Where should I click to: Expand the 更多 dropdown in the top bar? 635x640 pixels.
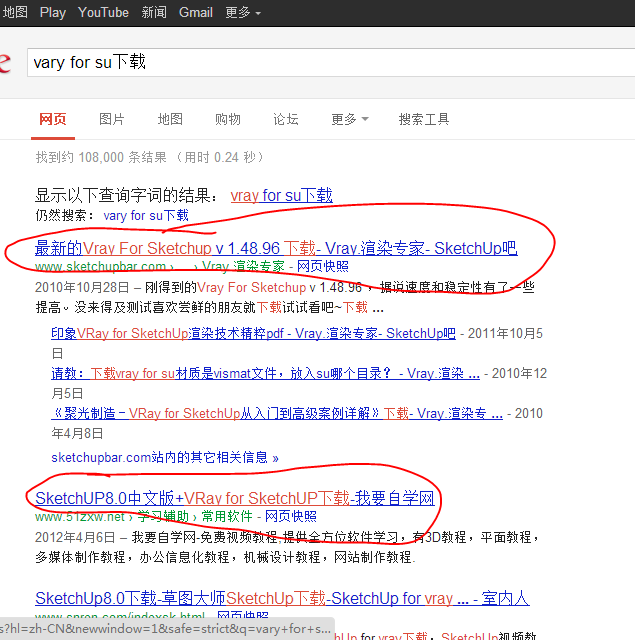point(243,13)
